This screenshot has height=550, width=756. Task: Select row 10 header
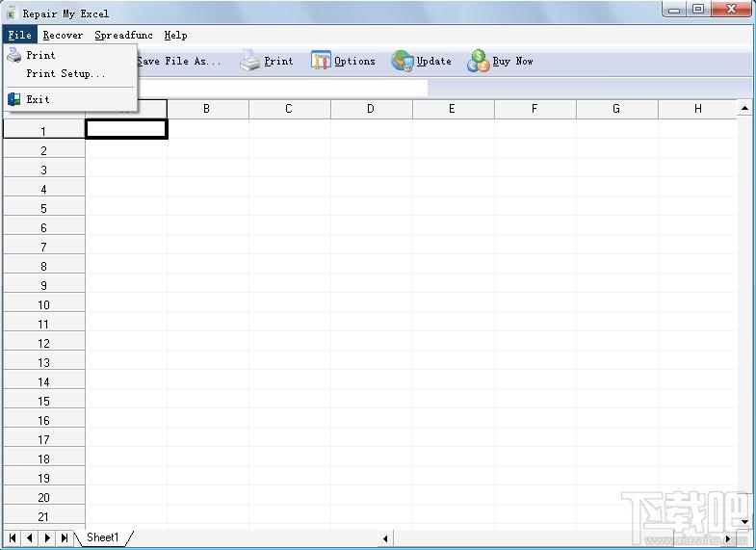tap(44, 302)
